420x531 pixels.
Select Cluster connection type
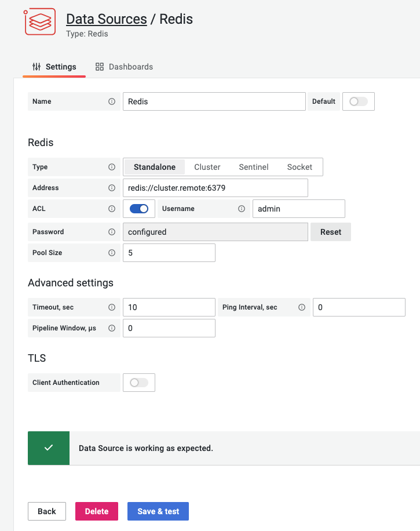click(x=207, y=167)
